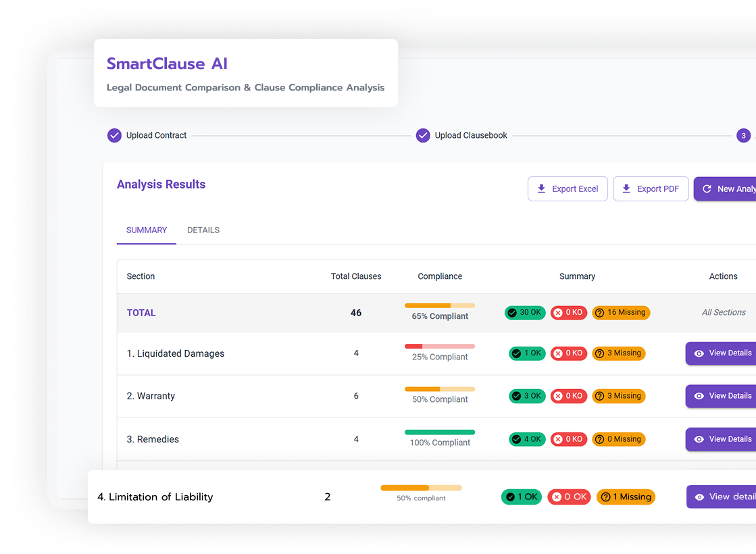Click the 3 Missing badge for Liquidated Damages
This screenshot has height=554, width=756.
[619, 353]
